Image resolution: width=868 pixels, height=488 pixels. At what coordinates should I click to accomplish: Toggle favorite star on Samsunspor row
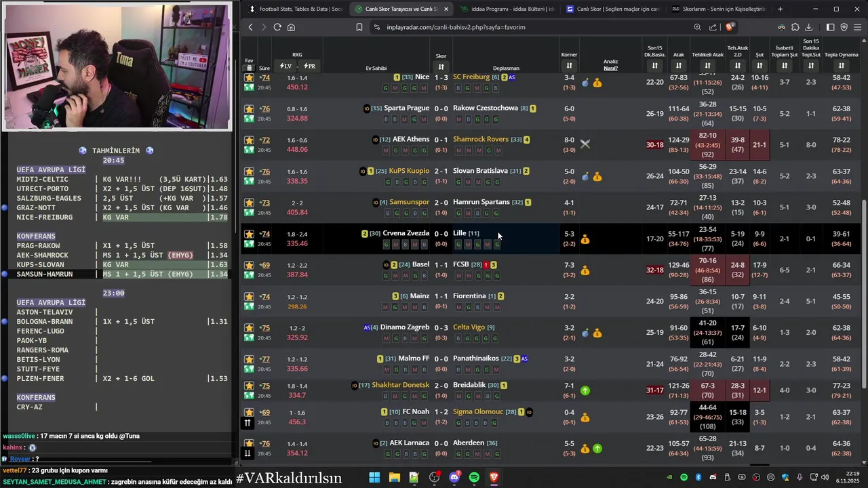click(249, 203)
